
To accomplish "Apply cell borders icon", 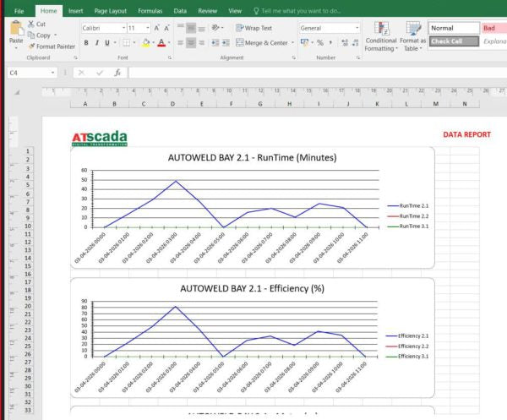I will click(127, 43).
